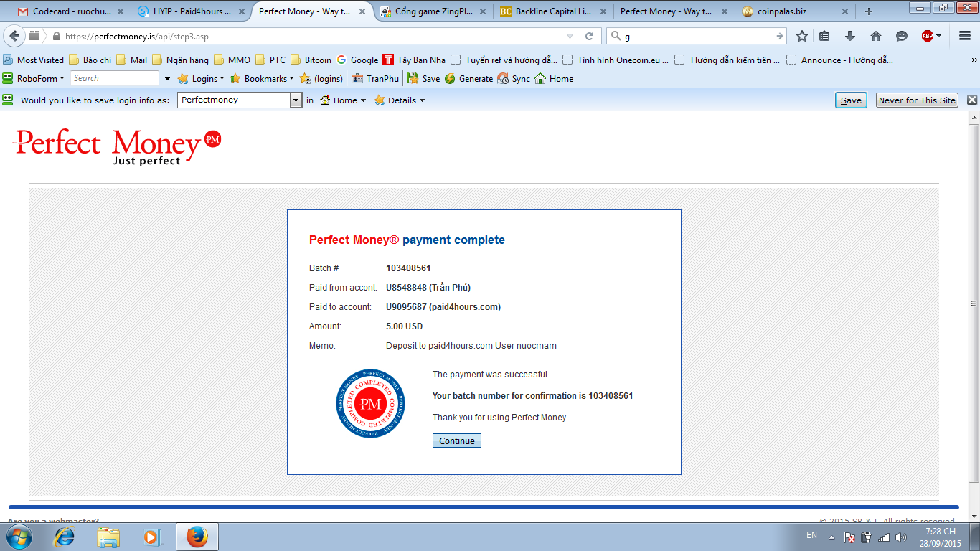Open the Bitcoin bookmarks folder
Screen dimensions: 980x551
[311, 60]
